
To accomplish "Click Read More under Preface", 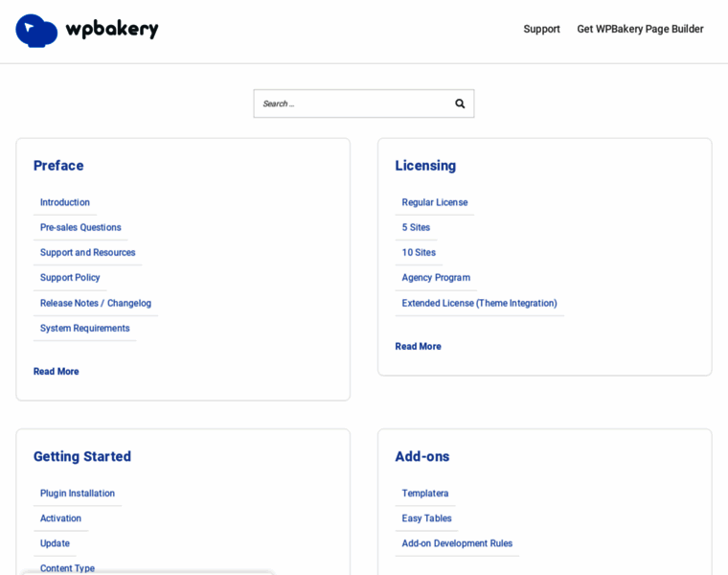I will click(57, 372).
